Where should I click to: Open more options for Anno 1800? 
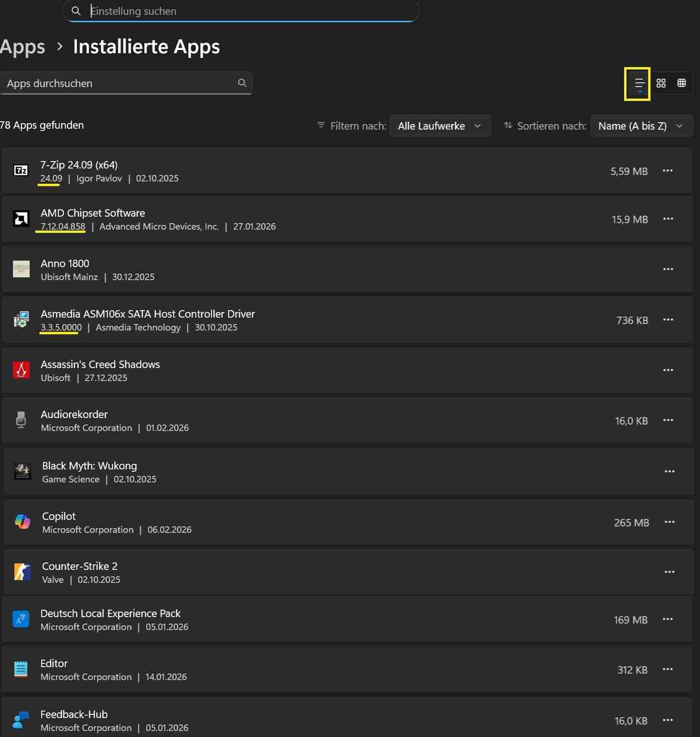(668, 269)
